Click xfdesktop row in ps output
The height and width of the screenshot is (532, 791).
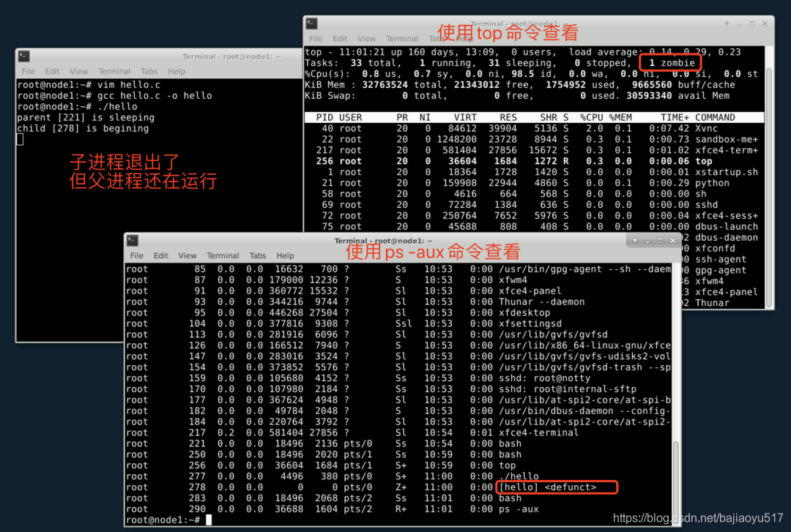[398, 312]
